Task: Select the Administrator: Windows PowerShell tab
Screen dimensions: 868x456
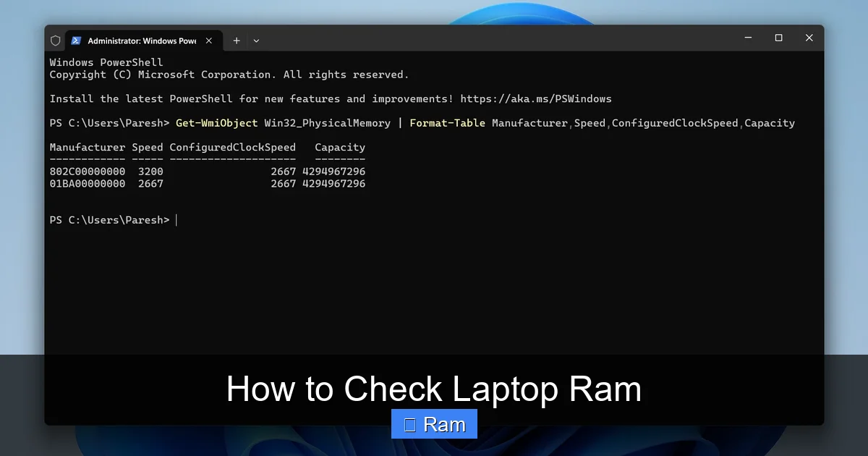Action: tap(143, 41)
